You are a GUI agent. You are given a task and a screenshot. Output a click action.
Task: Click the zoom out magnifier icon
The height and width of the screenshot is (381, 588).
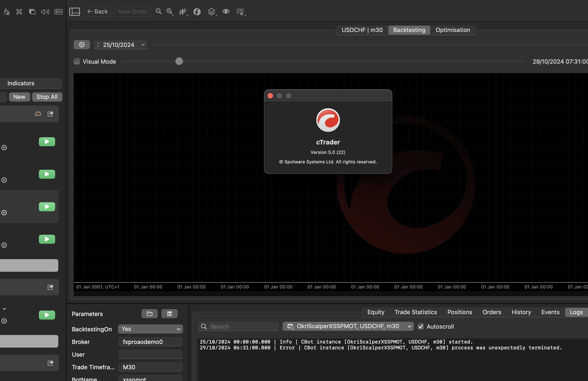(x=158, y=11)
